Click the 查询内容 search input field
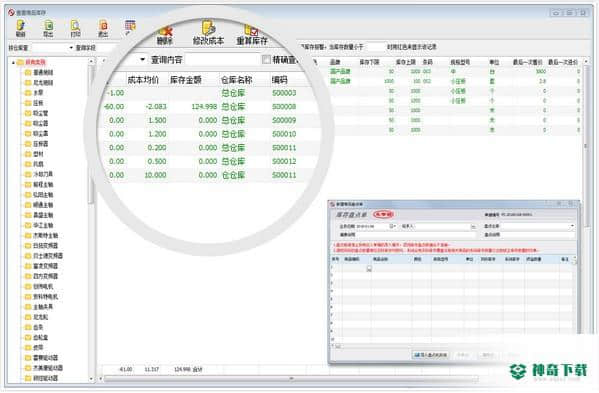This screenshot has width=599, height=393. pyautogui.click(x=222, y=60)
